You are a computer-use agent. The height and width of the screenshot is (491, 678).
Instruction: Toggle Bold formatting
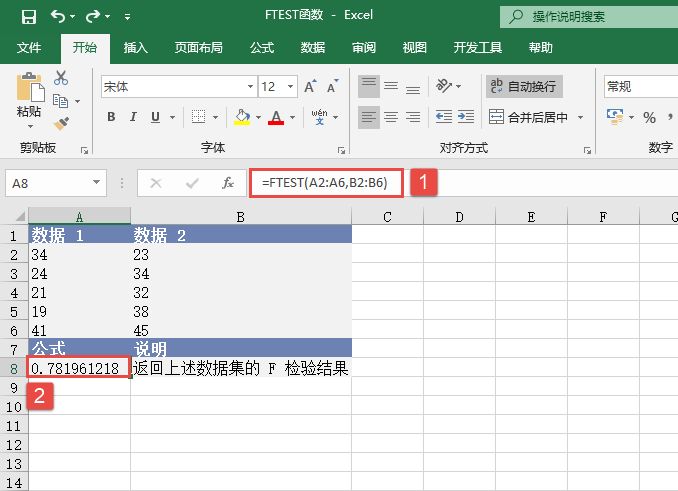coord(111,118)
